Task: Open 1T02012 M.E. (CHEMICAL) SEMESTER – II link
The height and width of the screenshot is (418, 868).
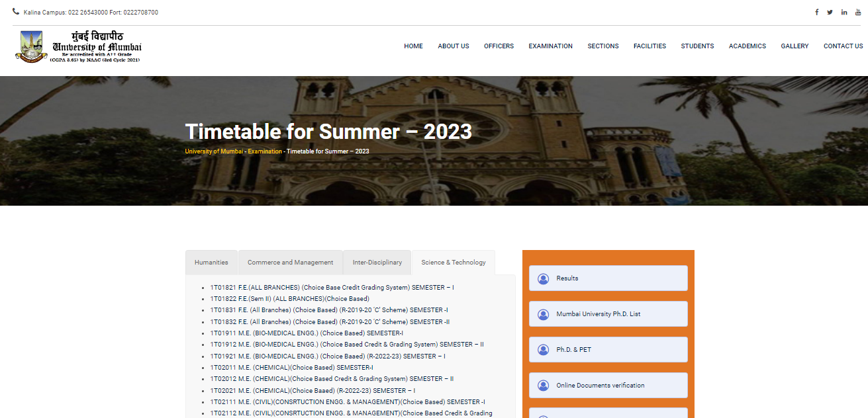Action: 332,379
